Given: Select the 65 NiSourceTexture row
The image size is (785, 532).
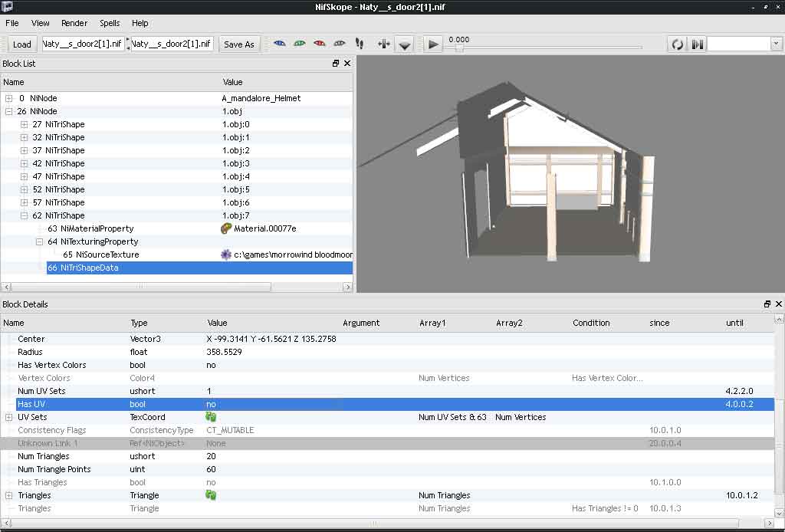Looking at the screenshot, I should click(x=101, y=255).
